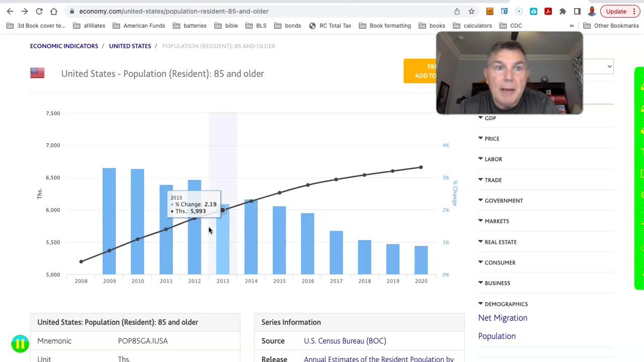Go to Economic Indicators breadcrumb

64,46
